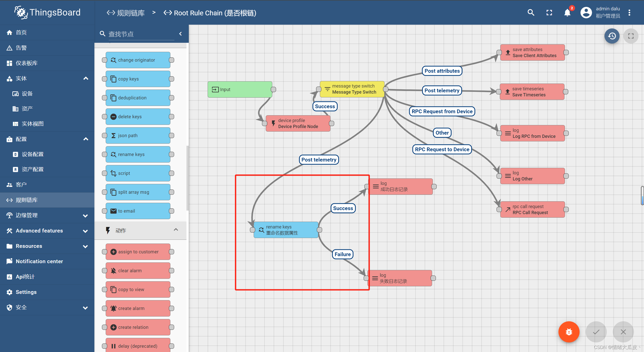This screenshot has width=644, height=352.
Task: Select the Log Other node
Action: (533, 176)
